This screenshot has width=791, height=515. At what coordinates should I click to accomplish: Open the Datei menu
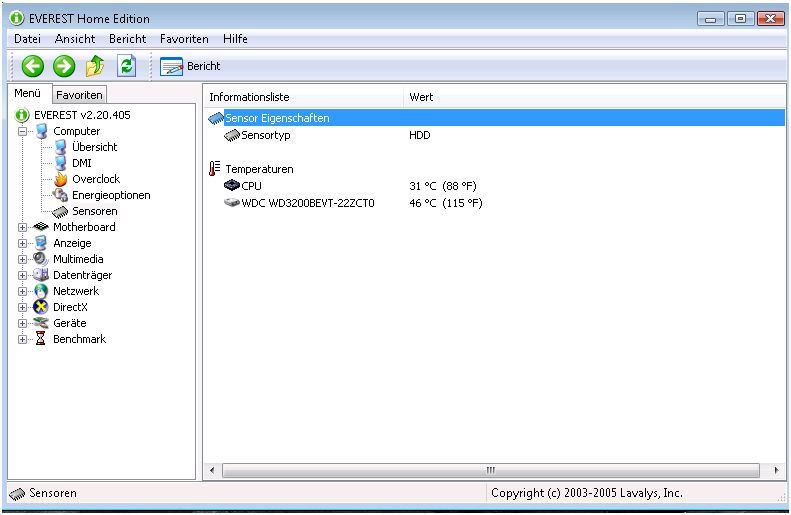pos(27,39)
